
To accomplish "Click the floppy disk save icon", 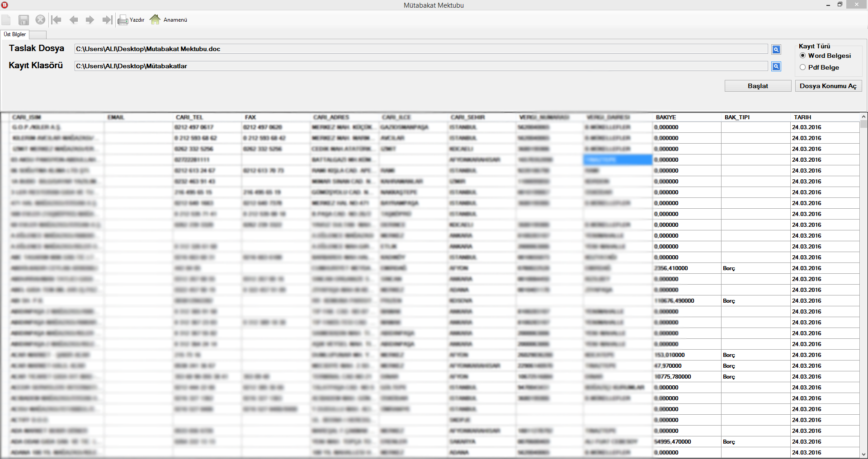I will [x=24, y=20].
